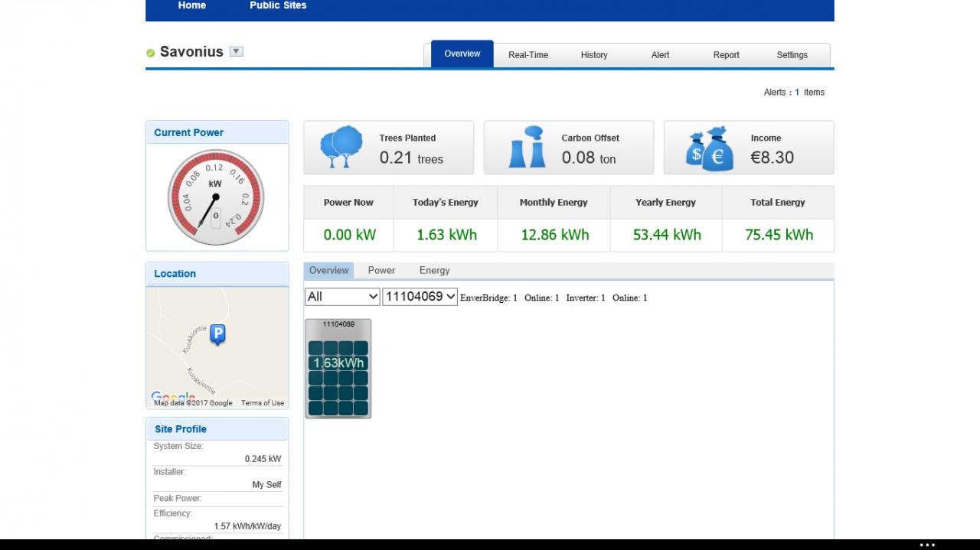Screen dimensions: 980x550
Task: Click the green status dot beside Savonius
Action: coord(151,53)
